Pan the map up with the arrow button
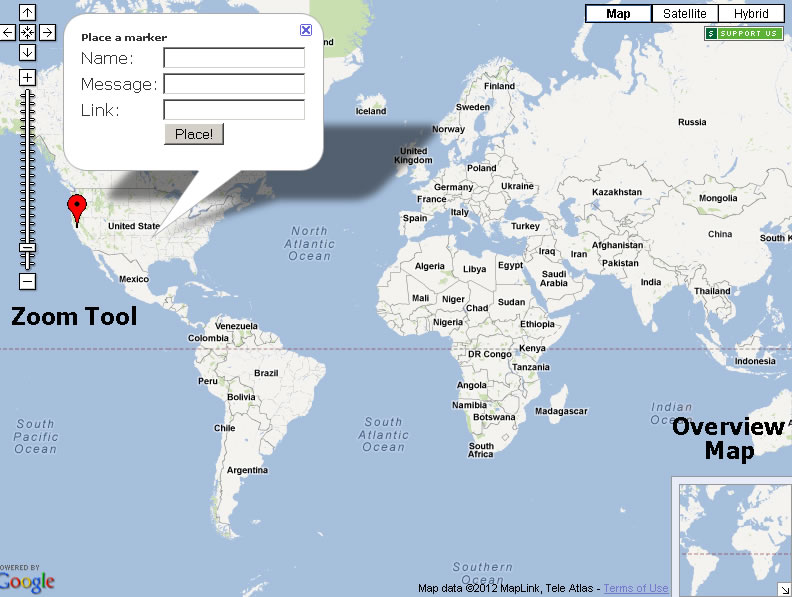The image size is (795, 597). point(27,13)
